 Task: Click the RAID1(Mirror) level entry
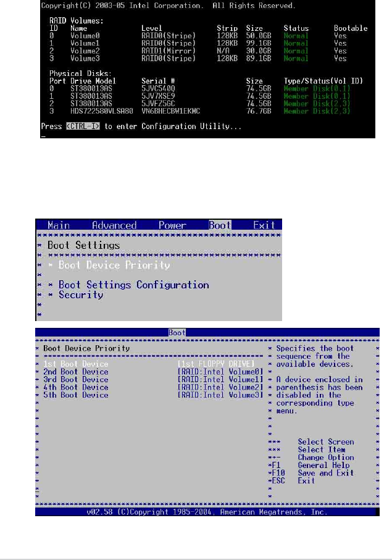coord(169,51)
